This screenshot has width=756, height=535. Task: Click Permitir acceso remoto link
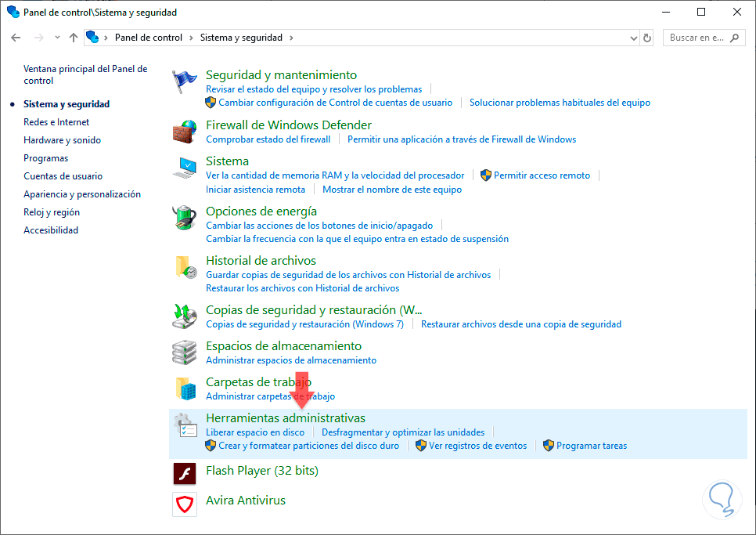pos(542,175)
